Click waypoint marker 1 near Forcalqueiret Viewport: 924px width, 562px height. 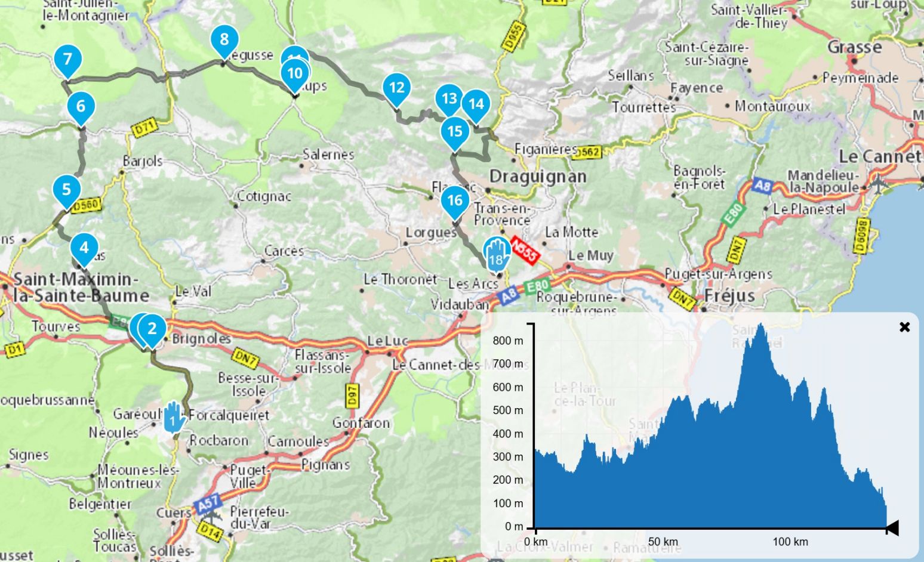click(x=173, y=417)
